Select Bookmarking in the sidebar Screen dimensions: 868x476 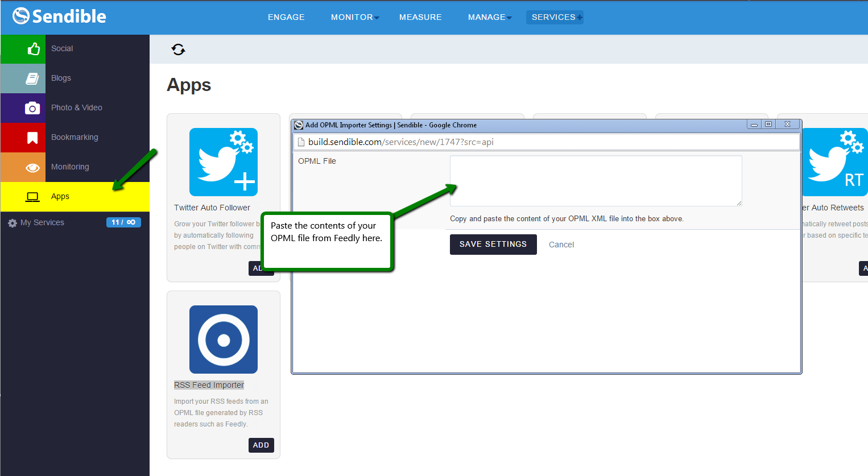pos(75,138)
